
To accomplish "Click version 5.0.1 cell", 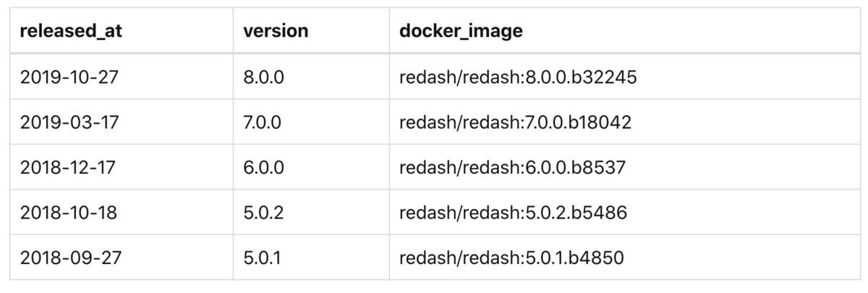I will point(311,257).
